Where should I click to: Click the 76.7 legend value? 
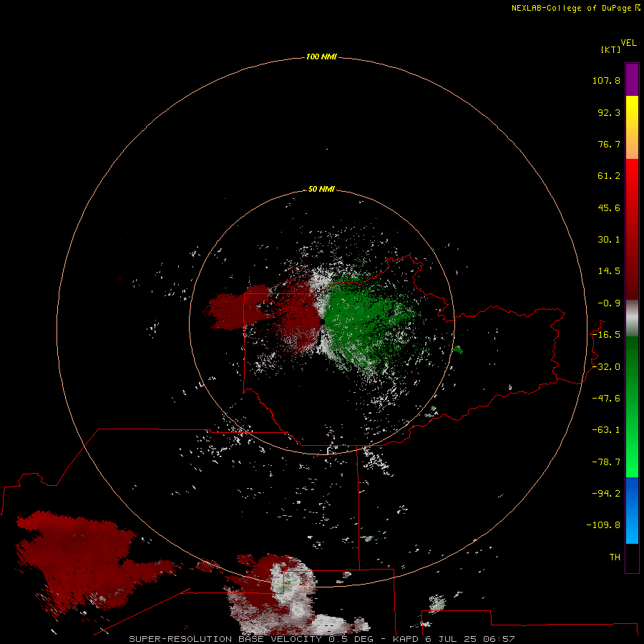pos(609,144)
